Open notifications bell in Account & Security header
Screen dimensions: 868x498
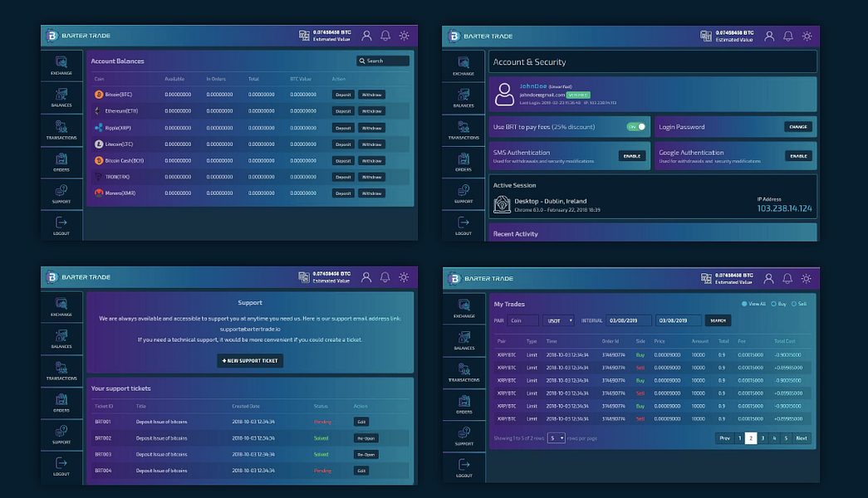pyautogui.click(x=787, y=37)
